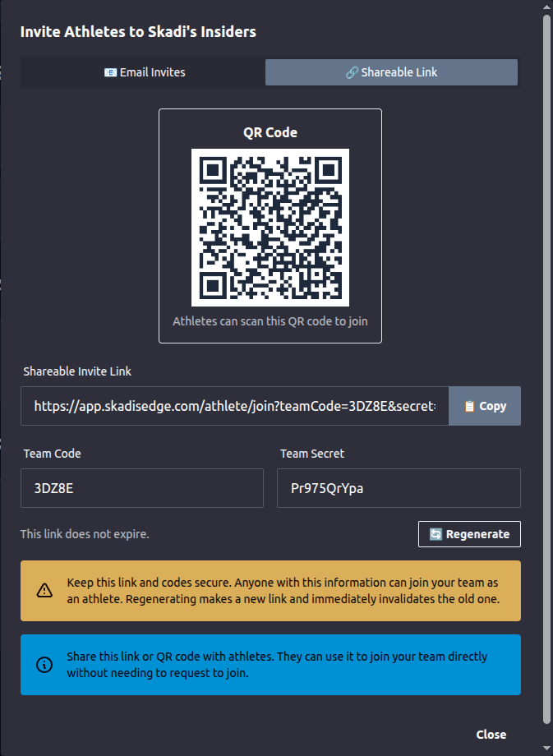Screen dimensions: 553x756
Task: Focus the Shareable Invite Link field
Action: click(x=235, y=406)
